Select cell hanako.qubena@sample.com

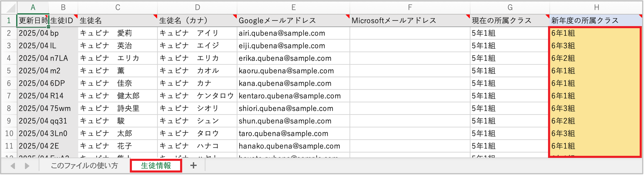[293, 146]
